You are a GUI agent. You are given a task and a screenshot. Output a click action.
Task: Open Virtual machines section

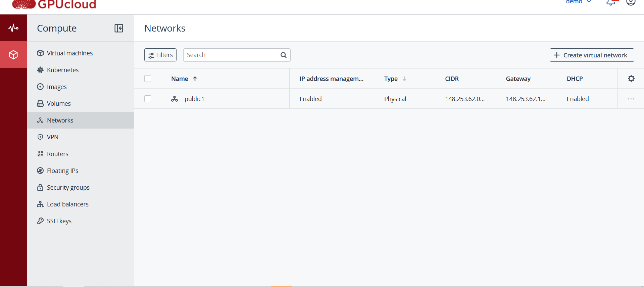click(81, 53)
